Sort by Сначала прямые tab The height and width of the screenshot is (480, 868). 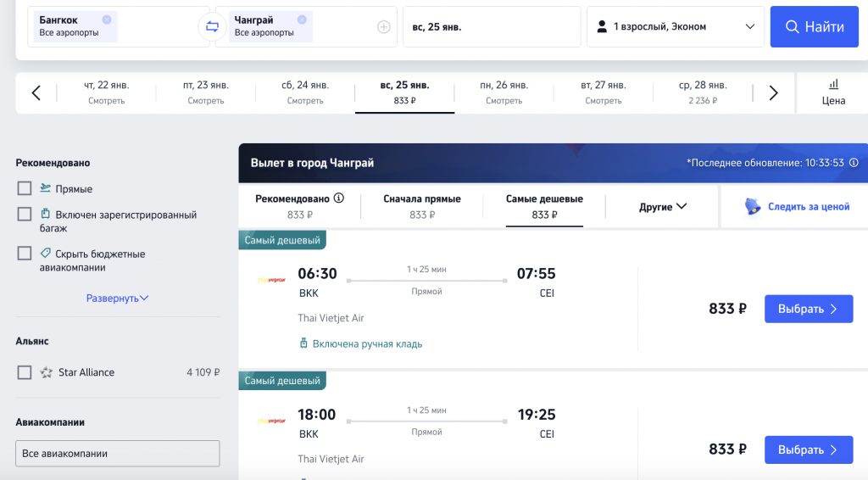coord(422,207)
